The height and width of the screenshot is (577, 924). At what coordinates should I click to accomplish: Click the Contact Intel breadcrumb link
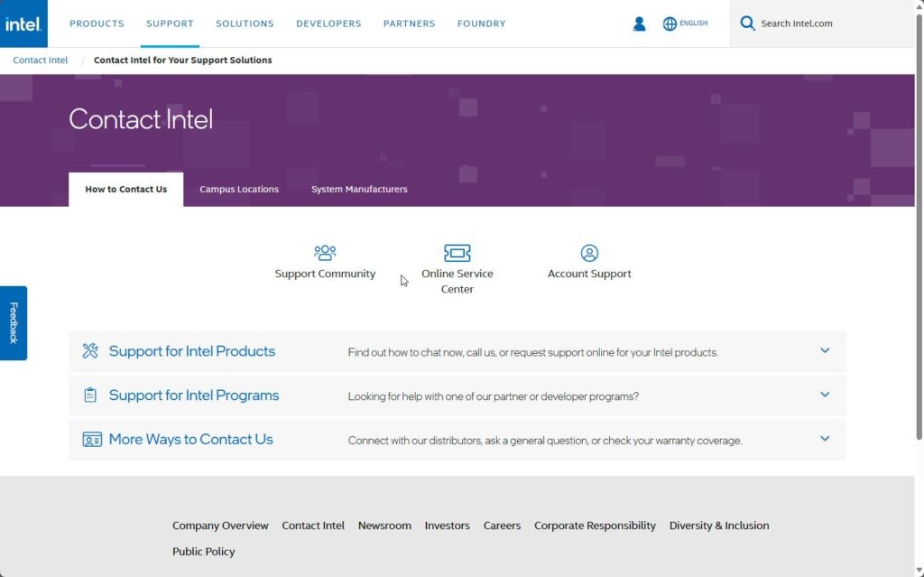pos(40,60)
